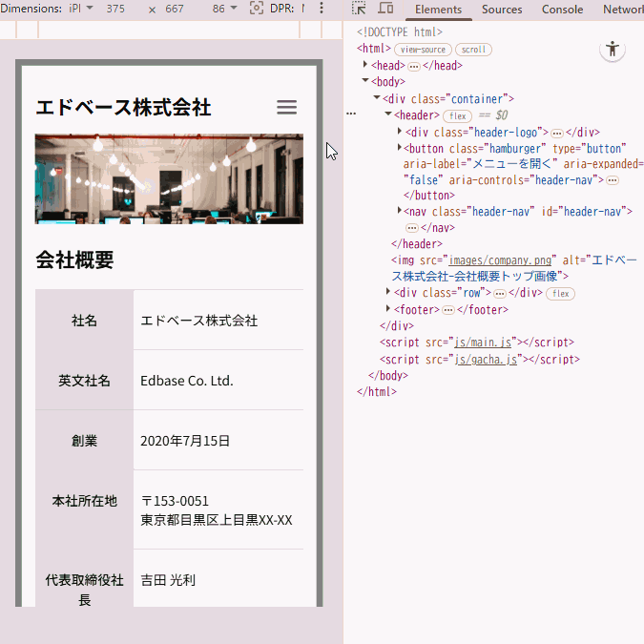Open the js/main.js script link

483,343
